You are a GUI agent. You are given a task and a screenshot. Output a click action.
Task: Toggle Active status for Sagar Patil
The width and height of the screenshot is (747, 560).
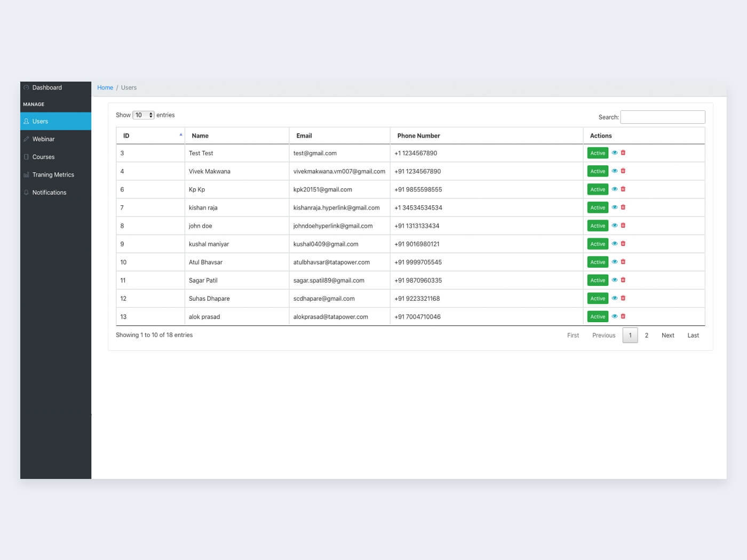(x=598, y=280)
